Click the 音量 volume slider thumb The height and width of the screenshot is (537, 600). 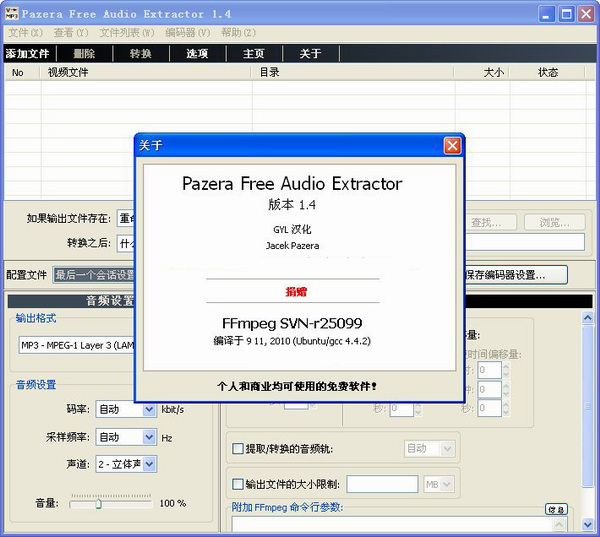coord(98,504)
